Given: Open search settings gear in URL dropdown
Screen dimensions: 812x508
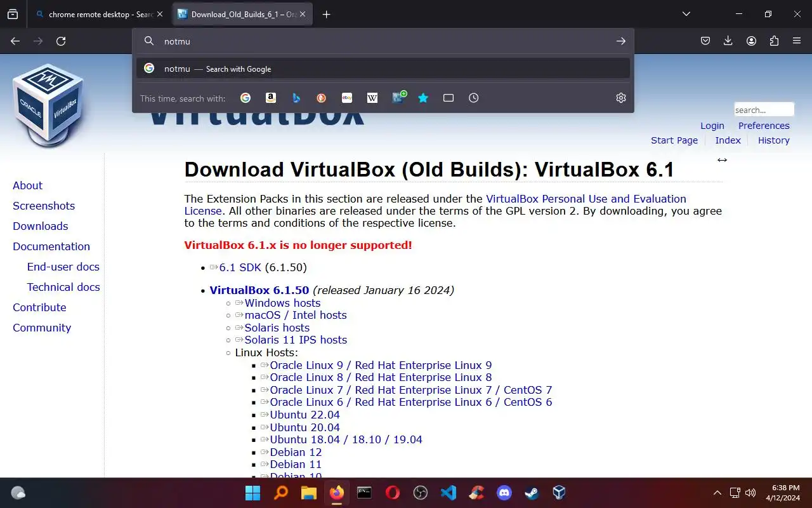Looking at the screenshot, I should tap(621, 98).
